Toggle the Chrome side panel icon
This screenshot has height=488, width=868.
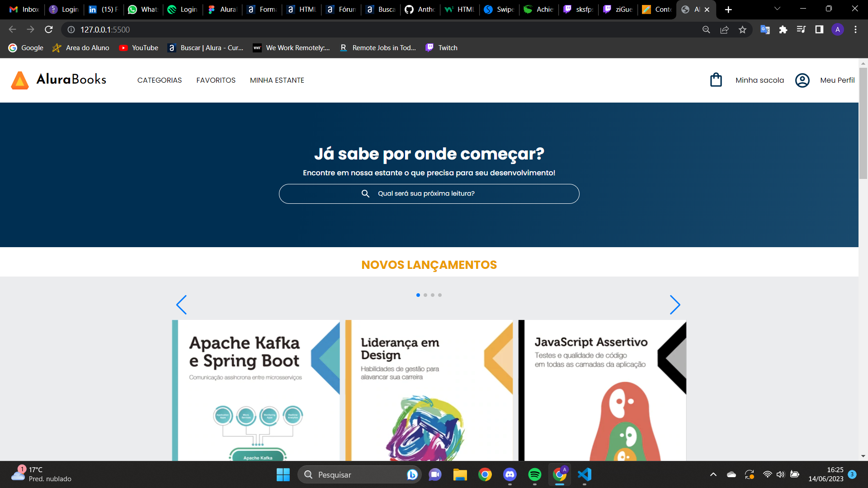coord(819,29)
